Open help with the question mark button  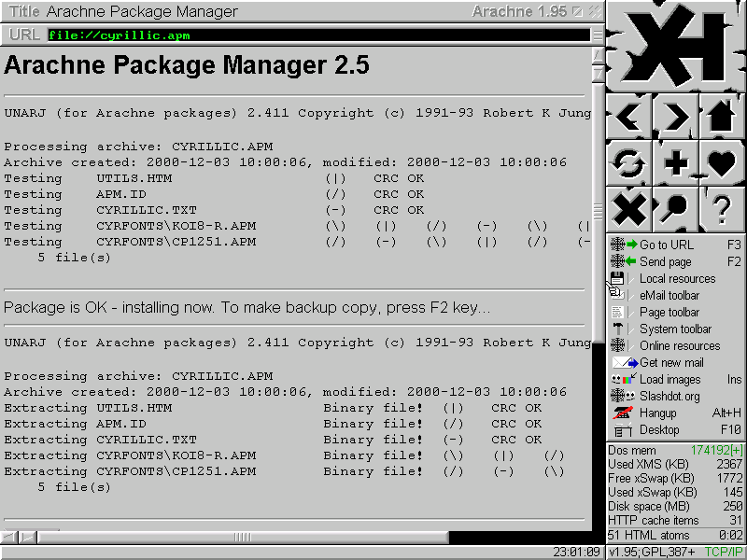point(722,209)
